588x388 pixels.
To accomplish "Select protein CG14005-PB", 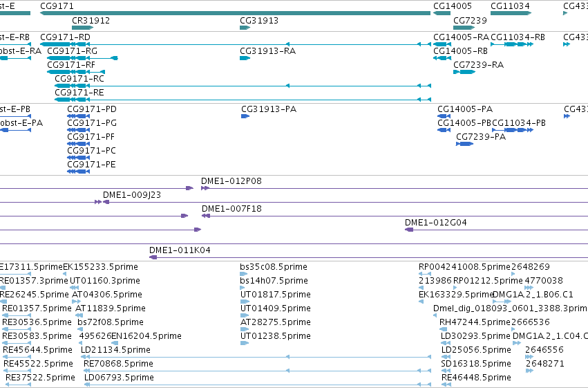I will [x=464, y=123].
